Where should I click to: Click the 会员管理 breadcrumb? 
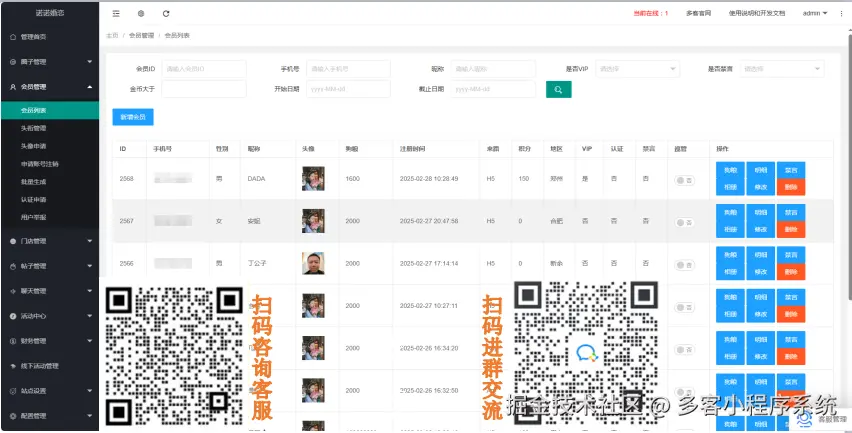click(141, 35)
